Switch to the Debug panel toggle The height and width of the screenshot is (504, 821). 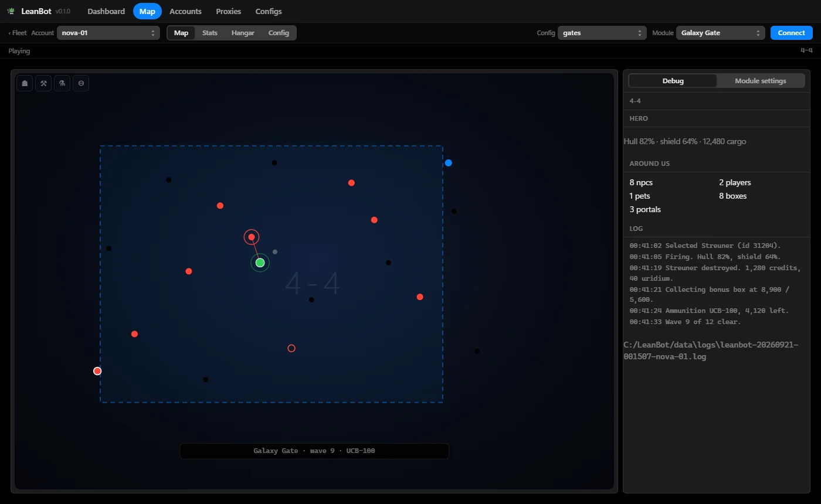click(x=673, y=81)
